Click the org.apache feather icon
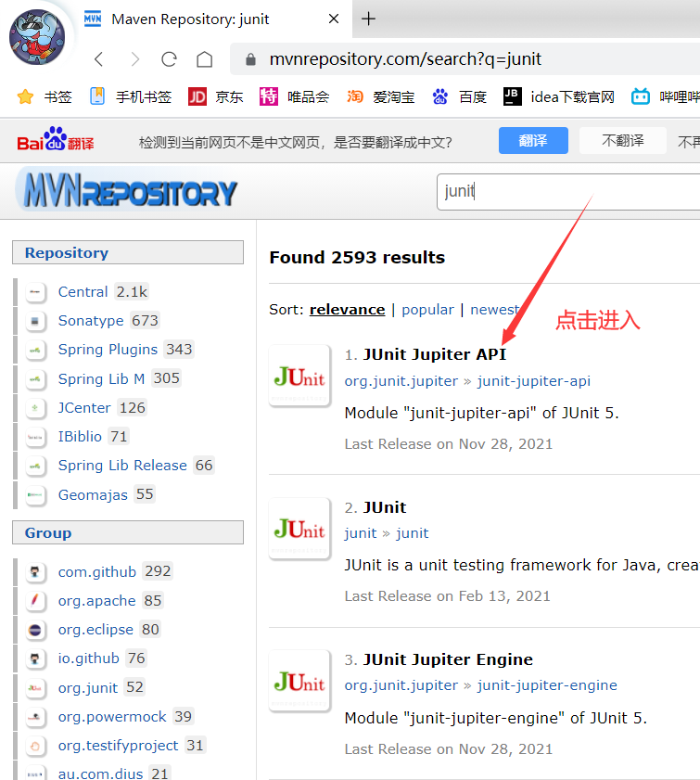This screenshot has height=780, width=700. pos(35,601)
